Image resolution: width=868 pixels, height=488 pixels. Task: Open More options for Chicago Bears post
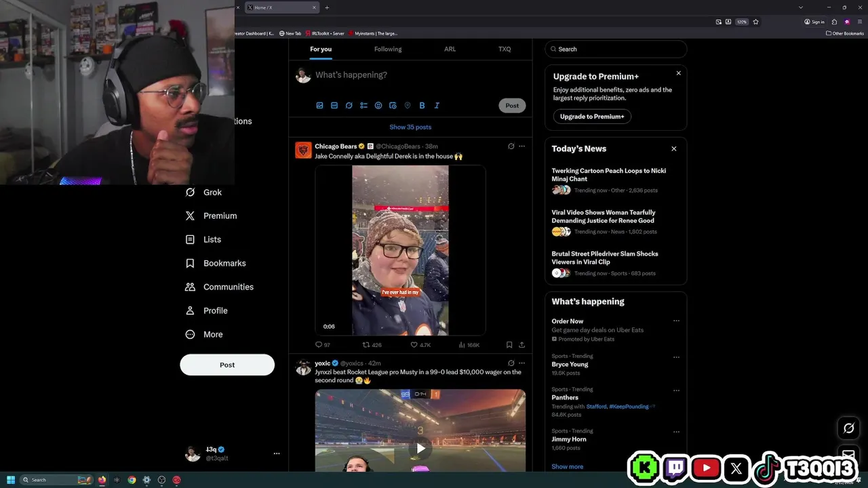point(521,146)
